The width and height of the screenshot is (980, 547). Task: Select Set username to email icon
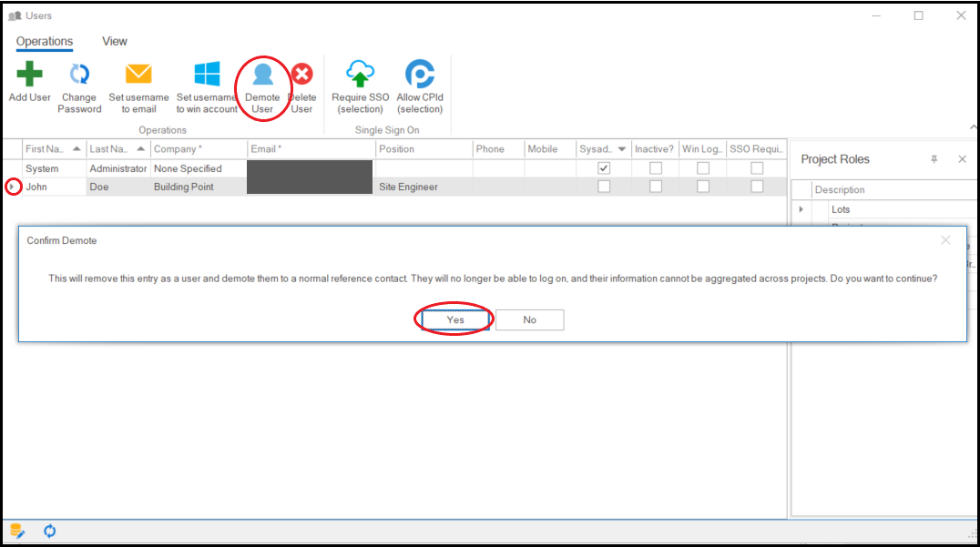pyautogui.click(x=138, y=75)
